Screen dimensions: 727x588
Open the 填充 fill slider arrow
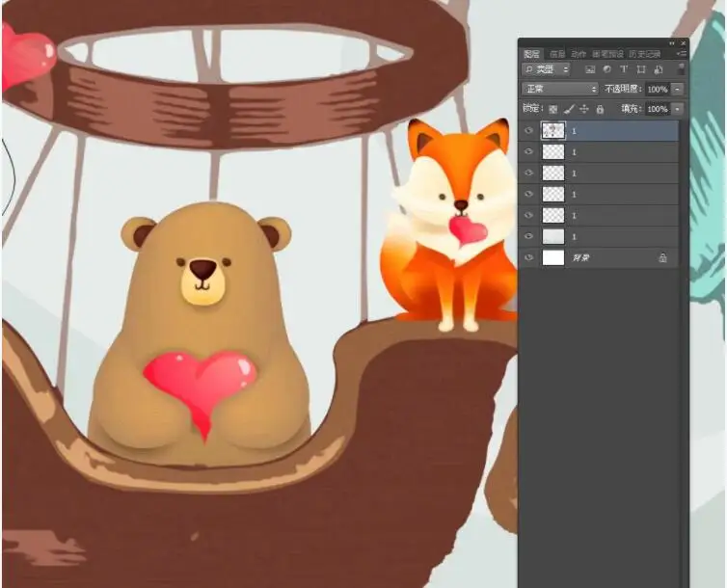(678, 109)
